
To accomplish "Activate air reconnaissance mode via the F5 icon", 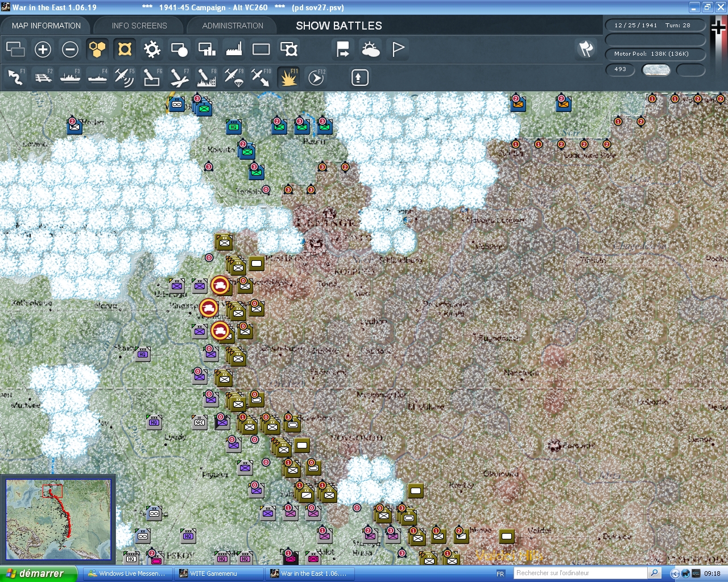I will 125,77.
